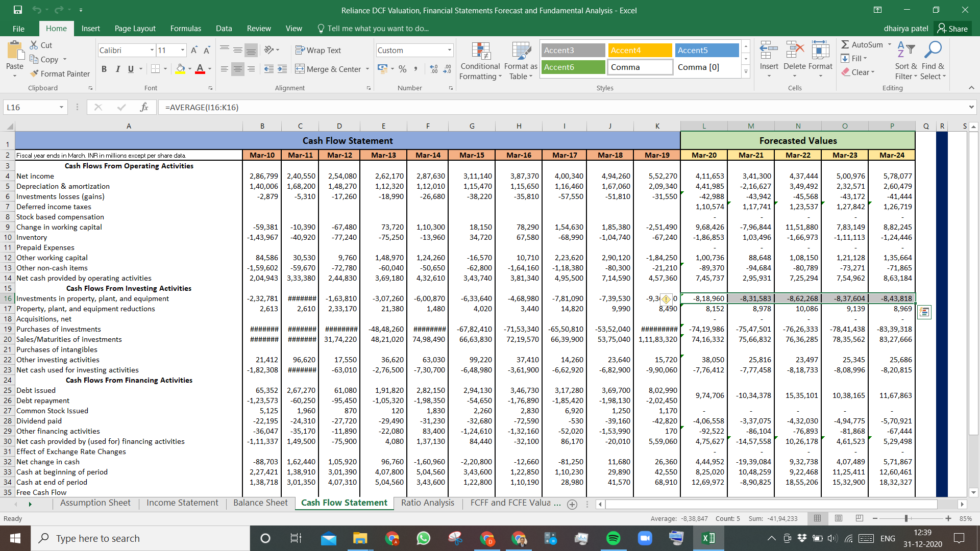Open Find & Select magnifier menu

click(x=933, y=60)
